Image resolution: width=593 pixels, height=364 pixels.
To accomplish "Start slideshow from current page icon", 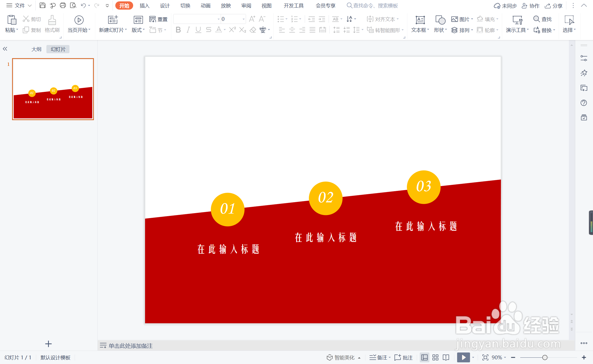I will click(x=79, y=20).
